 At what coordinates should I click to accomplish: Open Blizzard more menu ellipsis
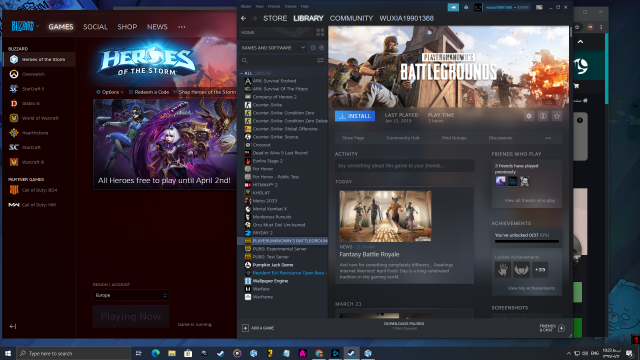182,27
